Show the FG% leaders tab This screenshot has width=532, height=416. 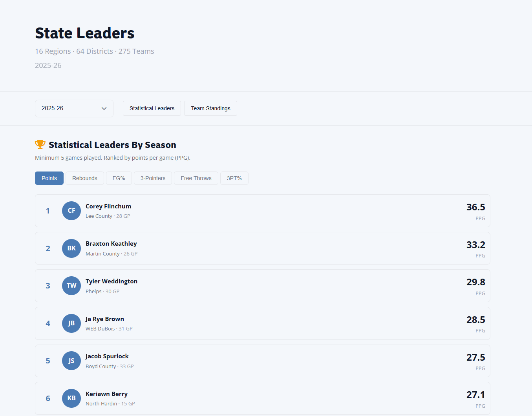coord(119,178)
